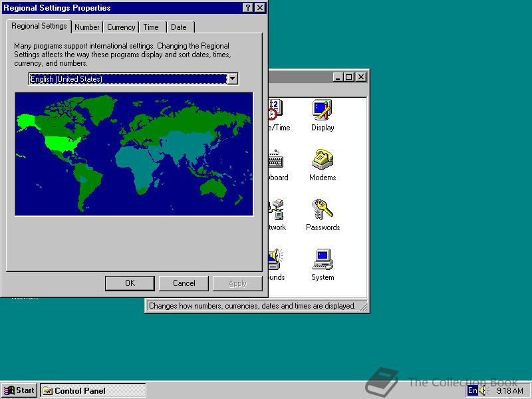Switch to the Currency tab
Viewport: 532px width, 399px height.
(x=121, y=27)
